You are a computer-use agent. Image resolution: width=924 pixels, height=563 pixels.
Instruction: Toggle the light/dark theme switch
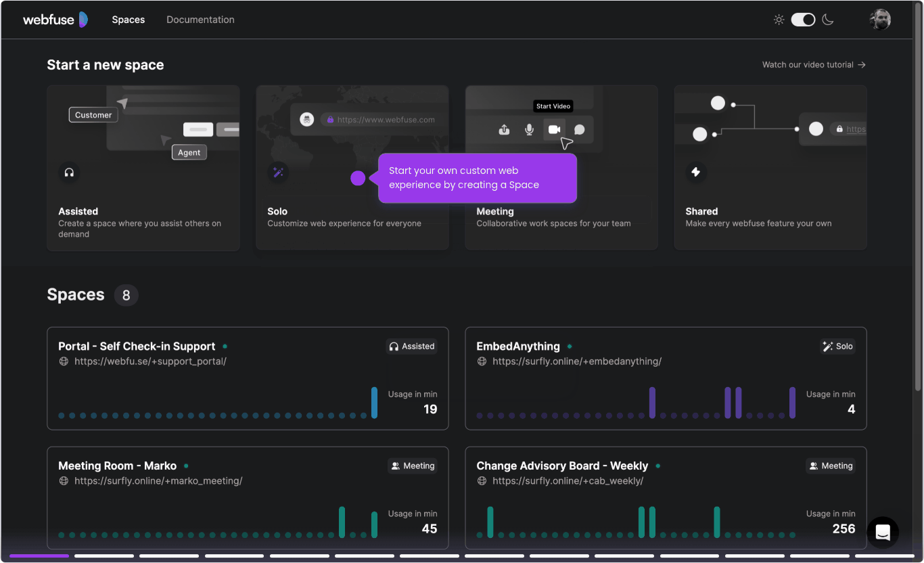coord(804,20)
